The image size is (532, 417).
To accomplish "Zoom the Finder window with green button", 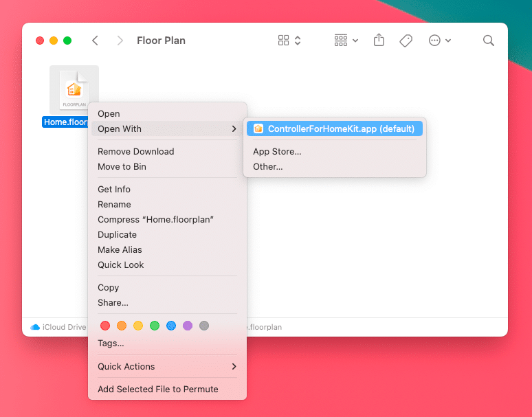I will 67,41.
